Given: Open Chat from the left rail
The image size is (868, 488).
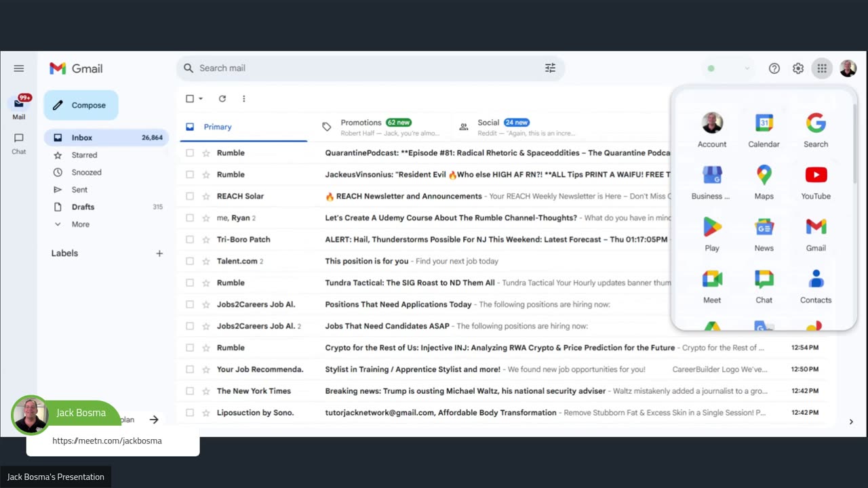Looking at the screenshot, I should [19, 143].
